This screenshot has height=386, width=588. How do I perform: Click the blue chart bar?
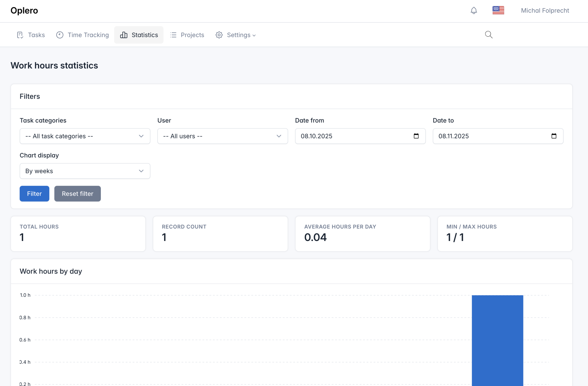[x=497, y=341]
